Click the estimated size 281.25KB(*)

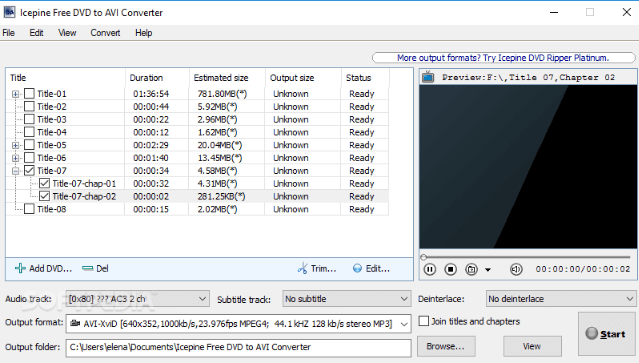(221, 196)
